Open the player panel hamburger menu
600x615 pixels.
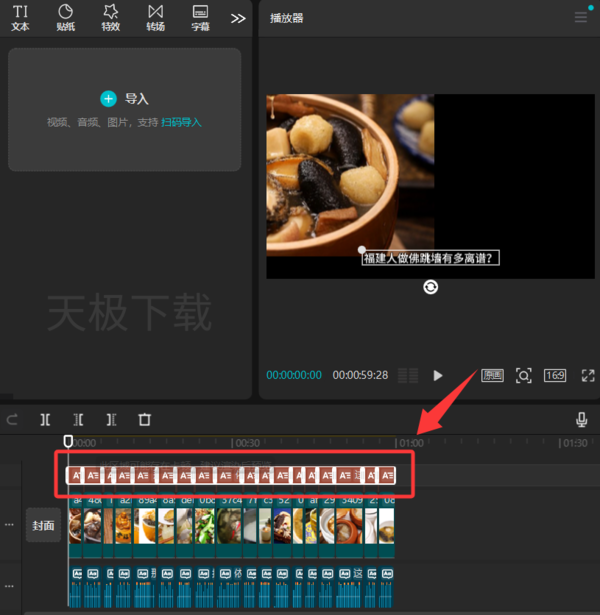coord(581,17)
